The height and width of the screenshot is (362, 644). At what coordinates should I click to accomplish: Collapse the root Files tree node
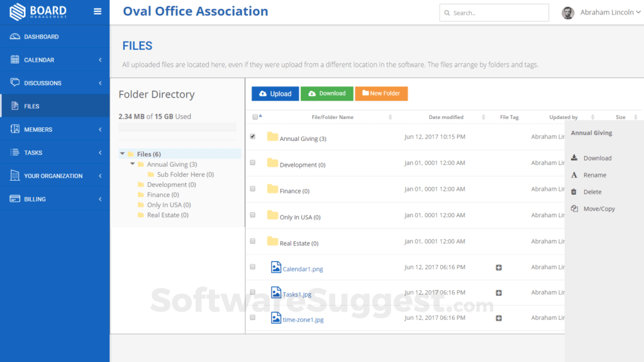coord(121,154)
